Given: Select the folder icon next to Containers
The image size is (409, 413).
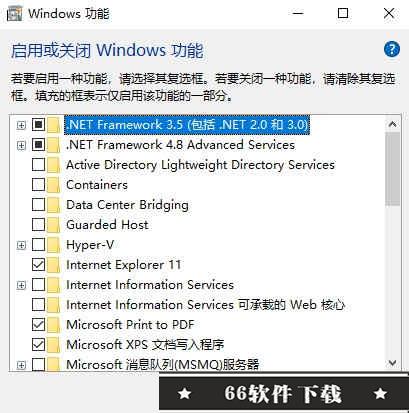Looking at the screenshot, I should pyautogui.click(x=53, y=185).
